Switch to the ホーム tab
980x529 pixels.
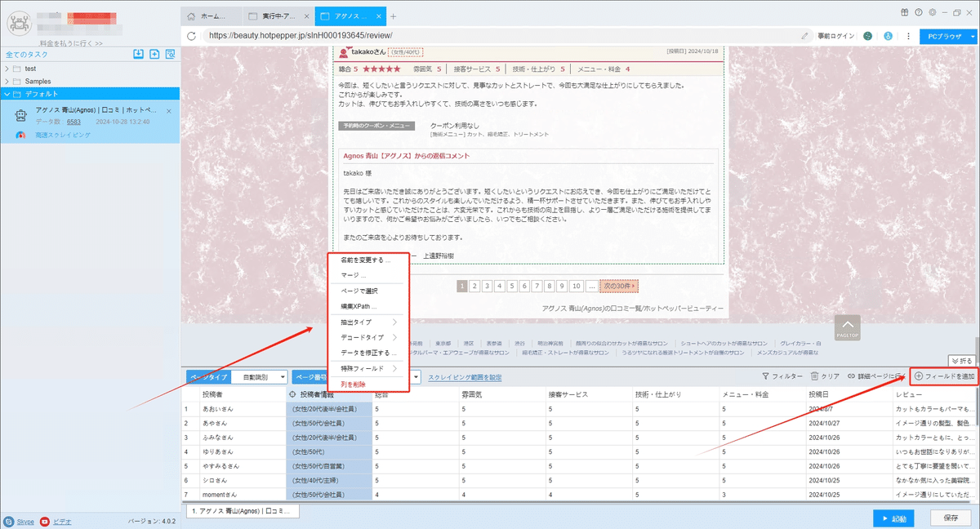pyautogui.click(x=211, y=16)
